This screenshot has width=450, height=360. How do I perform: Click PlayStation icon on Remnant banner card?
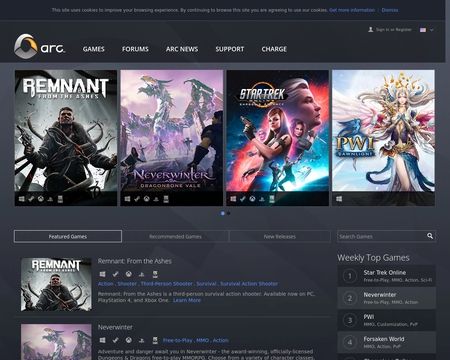coord(50,199)
